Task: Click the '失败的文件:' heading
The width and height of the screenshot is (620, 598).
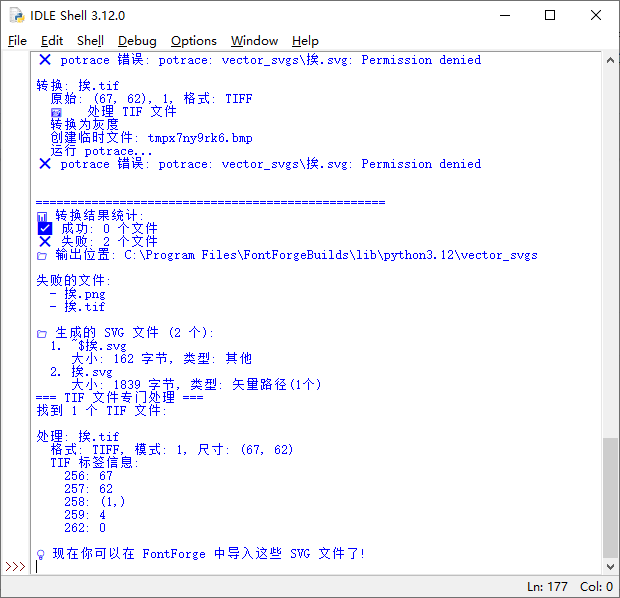Action: click(74, 280)
